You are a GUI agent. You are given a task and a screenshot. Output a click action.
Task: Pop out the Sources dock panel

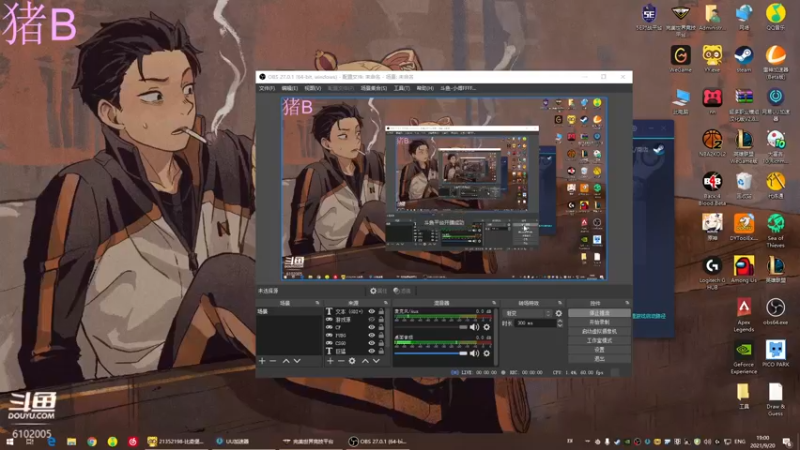tap(386, 303)
